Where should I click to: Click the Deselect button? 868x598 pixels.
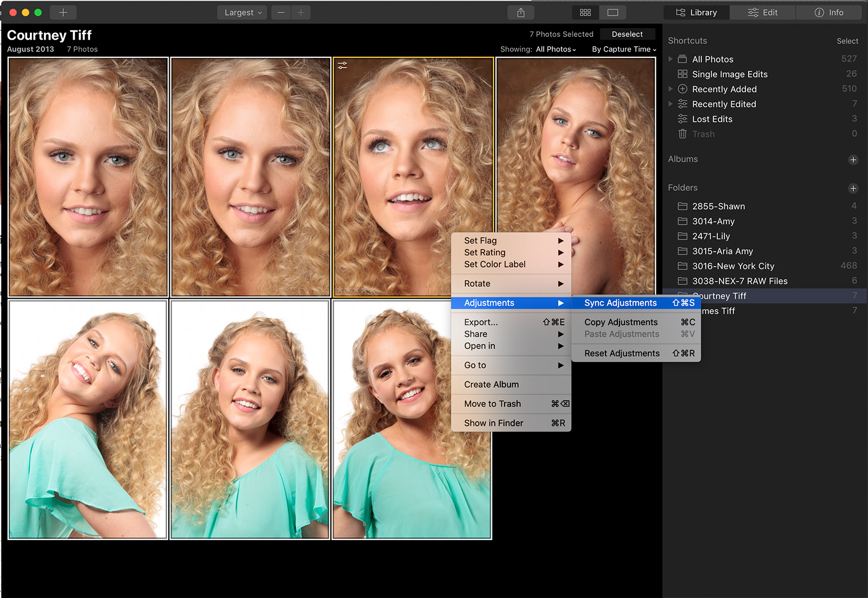[627, 34]
